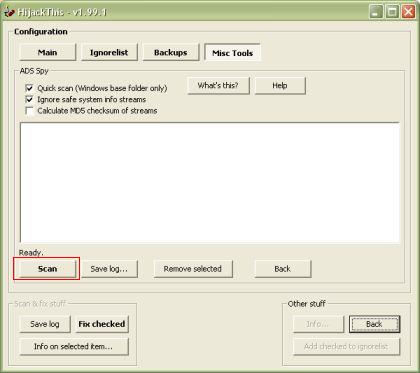Viewport: 420px width, 373px height.
Task: Minimize the HijackThis window
Action: pyautogui.click(x=376, y=12)
